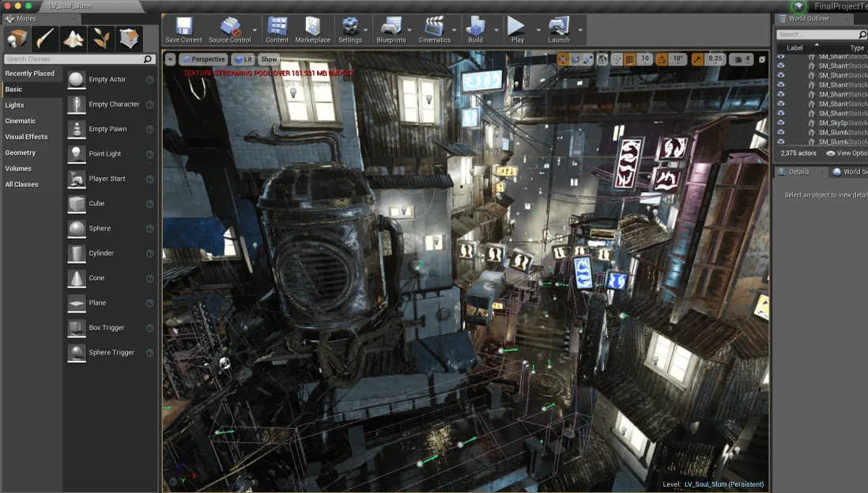Toggle scale snapping in viewport
868x493 pixels.
pos(697,59)
